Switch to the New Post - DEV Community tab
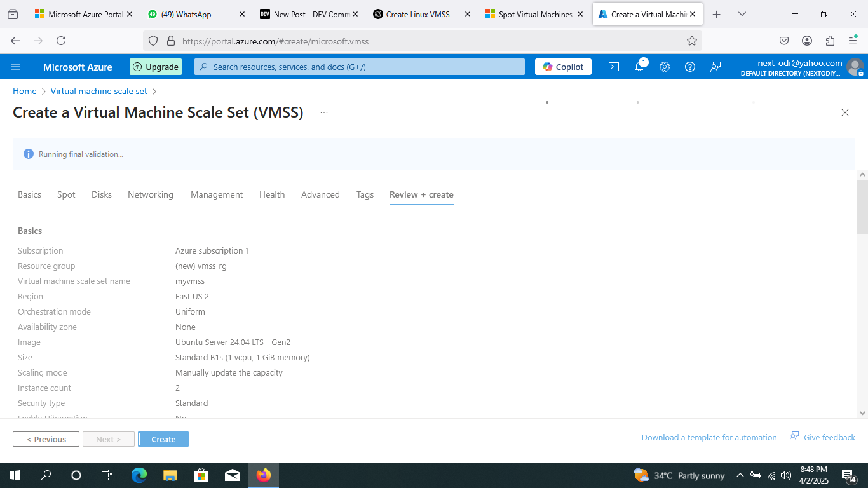The image size is (868, 488). [x=309, y=14]
